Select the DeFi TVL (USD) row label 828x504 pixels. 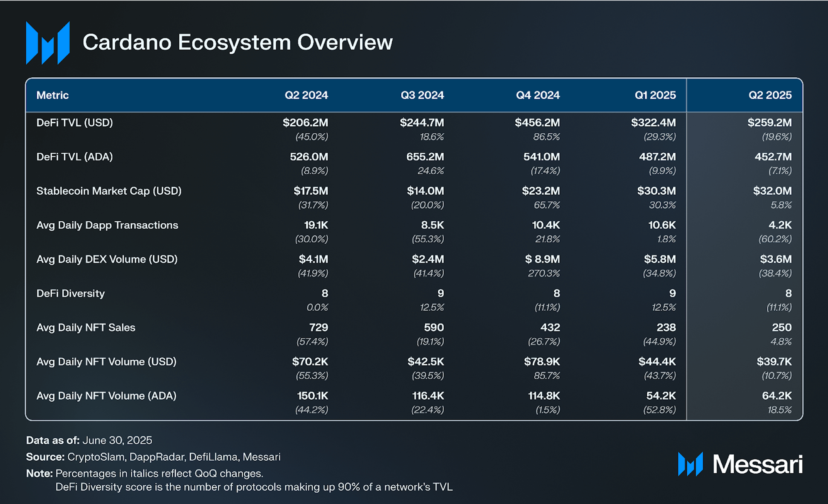tap(75, 123)
